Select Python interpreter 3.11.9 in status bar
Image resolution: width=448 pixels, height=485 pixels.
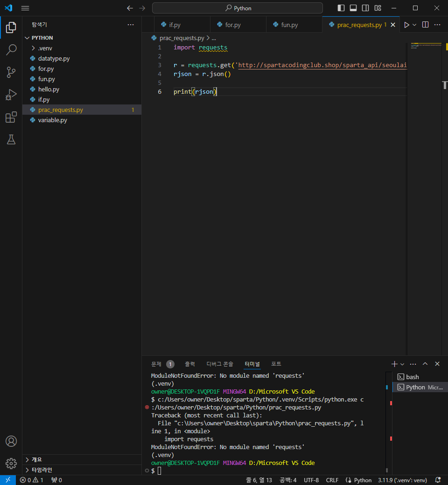402,480
